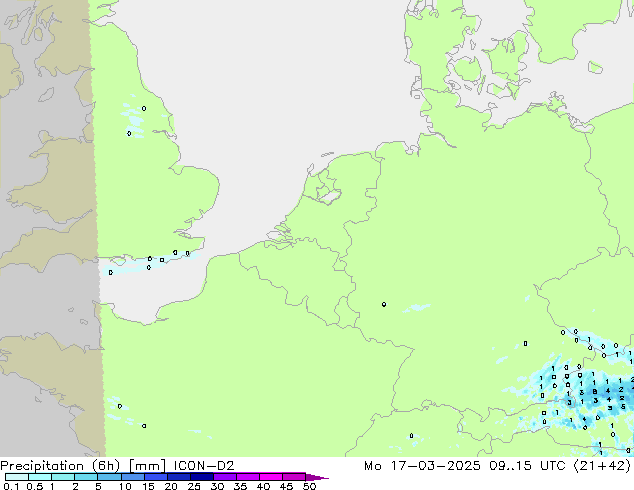The image size is (634, 490).
Task: Click the legend value "0.5"
Action: point(34,486)
